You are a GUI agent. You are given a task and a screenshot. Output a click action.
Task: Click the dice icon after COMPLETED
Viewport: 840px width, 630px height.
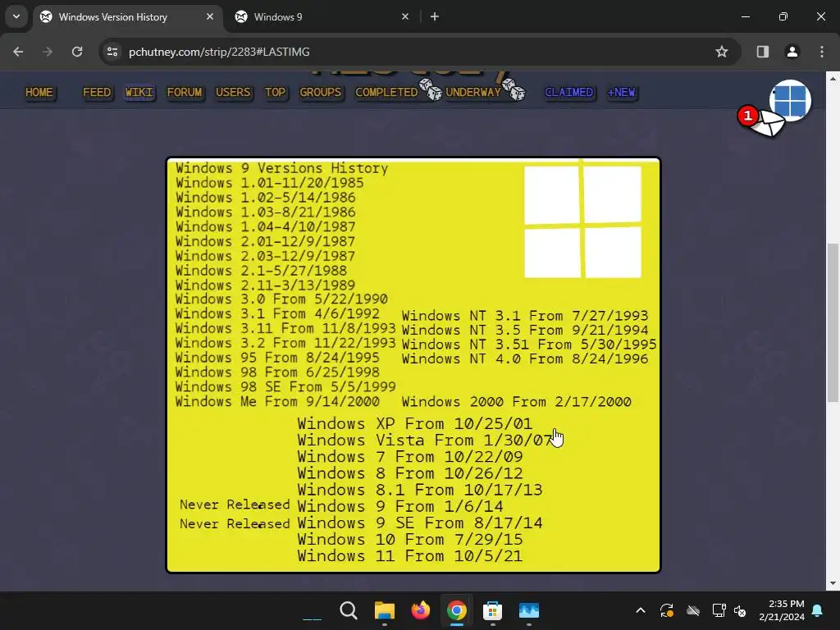click(x=431, y=89)
